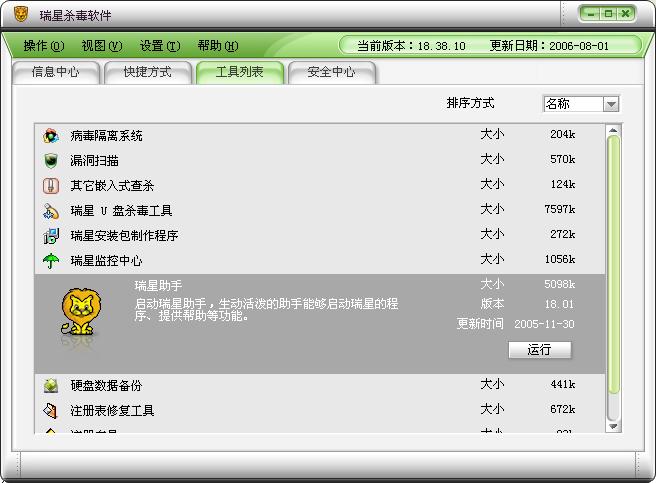Click the green vertical scrollbar thumb

[x=613, y=264]
